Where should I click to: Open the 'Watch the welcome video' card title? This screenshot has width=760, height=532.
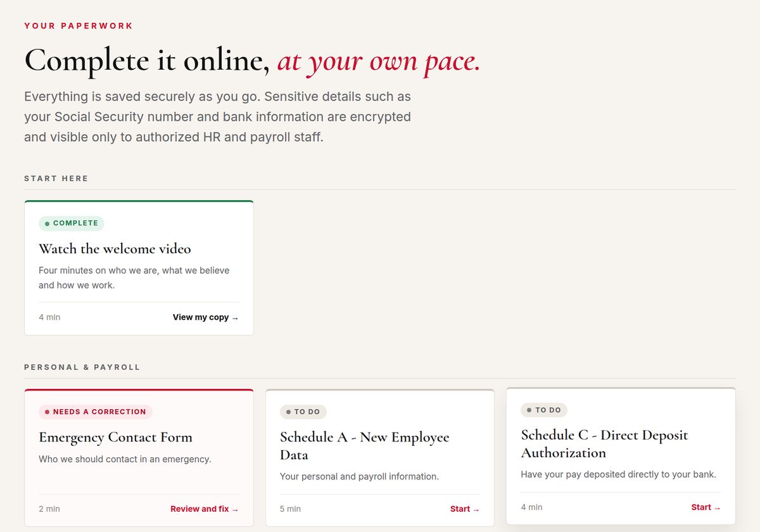click(115, 248)
